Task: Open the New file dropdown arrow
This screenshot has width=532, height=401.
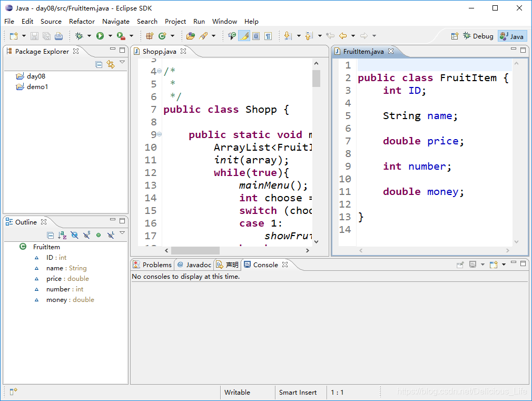Action: tap(24, 36)
